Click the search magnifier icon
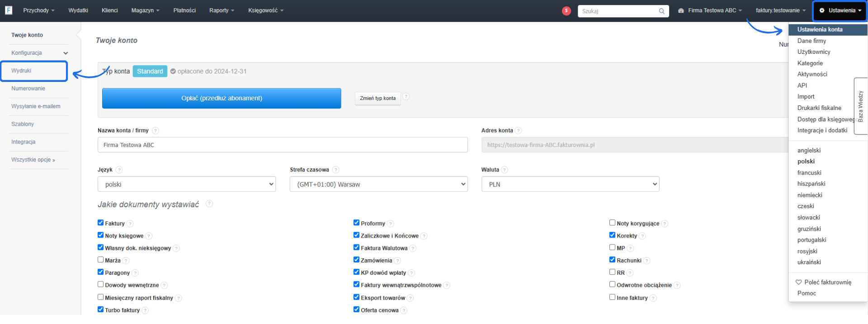Image resolution: width=868 pixels, height=324 pixels. coord(661,11)
